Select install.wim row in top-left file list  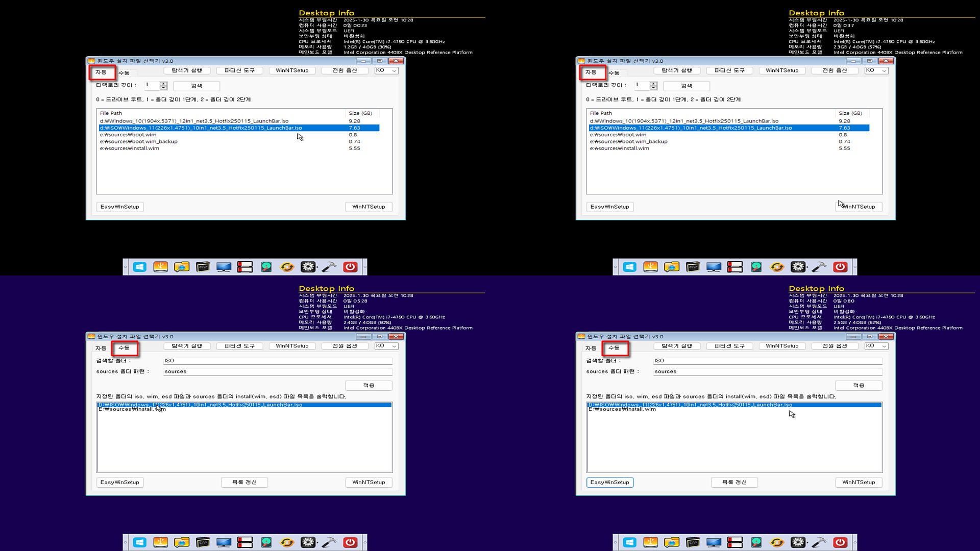pyautogui.click(x=130, y=148)
